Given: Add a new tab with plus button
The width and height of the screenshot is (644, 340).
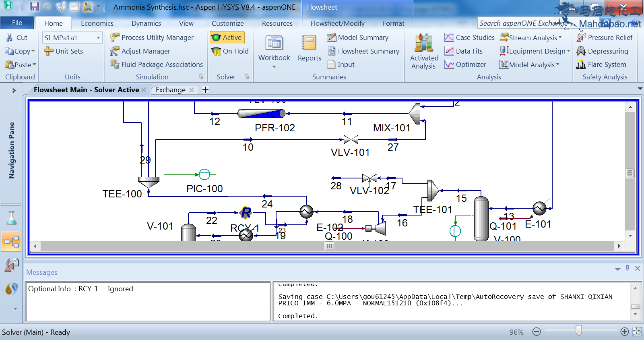Looking at the screenshot, I should 205,89.
